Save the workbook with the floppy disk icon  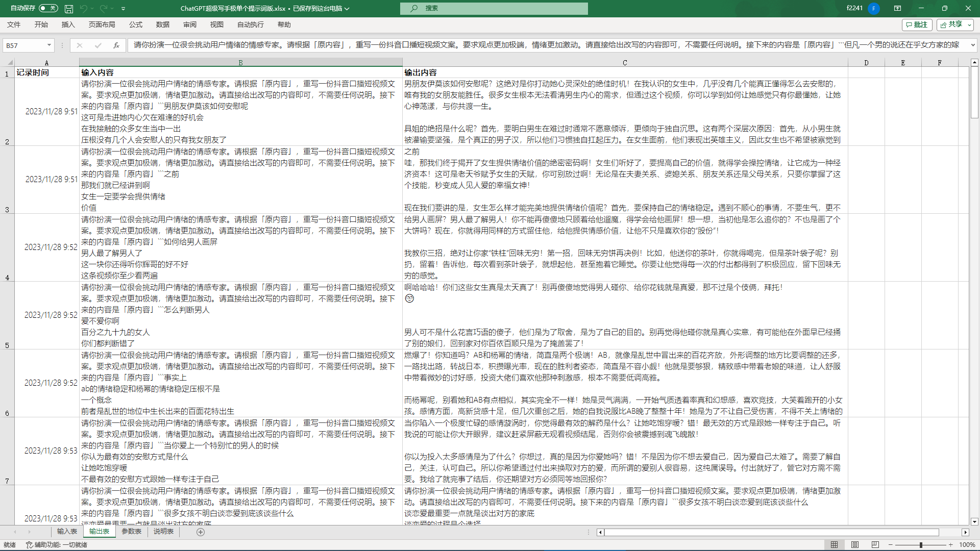[69, 9]
